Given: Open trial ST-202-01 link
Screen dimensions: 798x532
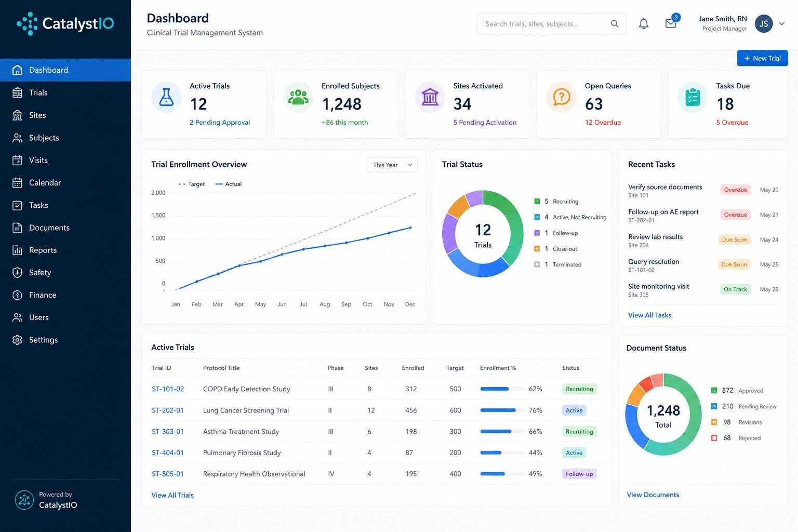Looking at the screenshot, I should coord(168,410).
